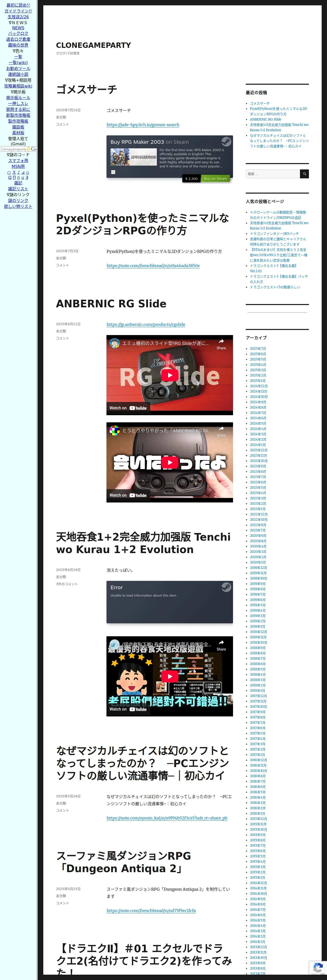
Task: Open 素材板 in left menu
Action: pos(18,133)
